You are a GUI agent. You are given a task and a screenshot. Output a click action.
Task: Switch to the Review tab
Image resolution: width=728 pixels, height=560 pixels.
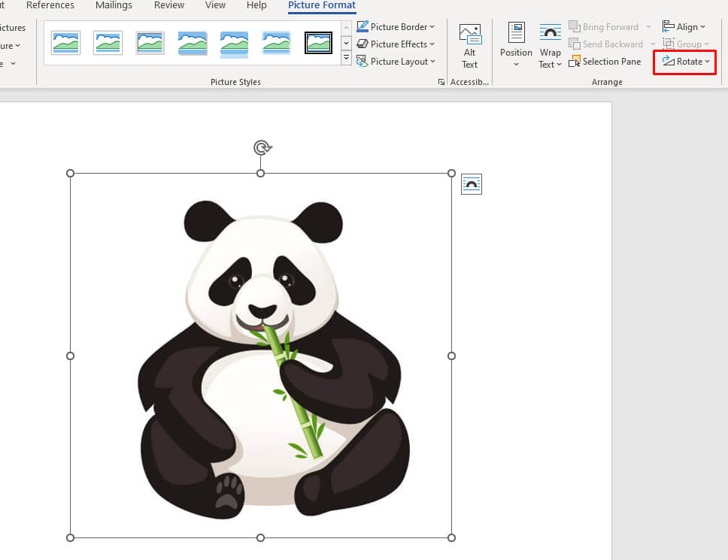point(169,5)
